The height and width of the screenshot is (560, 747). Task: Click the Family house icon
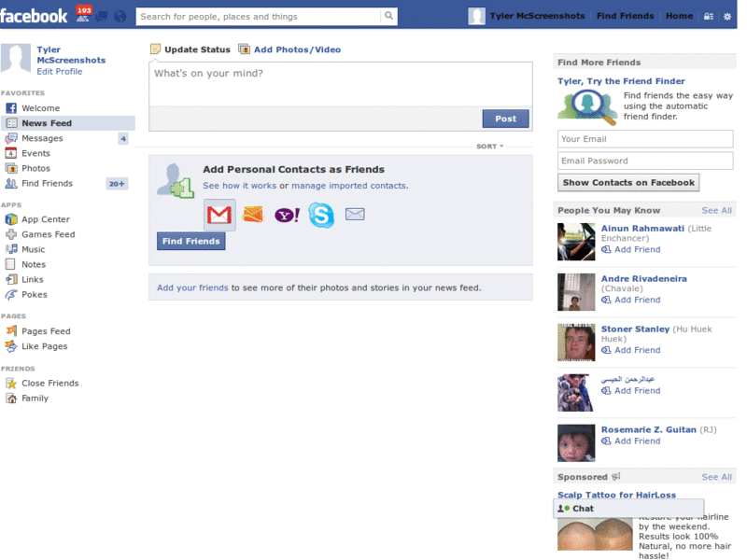pos(11,399)
